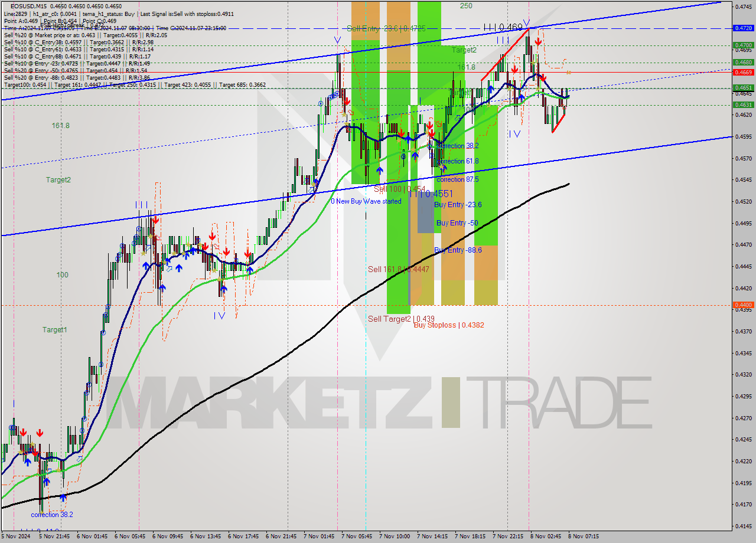Click the 0.4295 price scale value
This screenshot has width=756, height=543.
pos(742,396)
